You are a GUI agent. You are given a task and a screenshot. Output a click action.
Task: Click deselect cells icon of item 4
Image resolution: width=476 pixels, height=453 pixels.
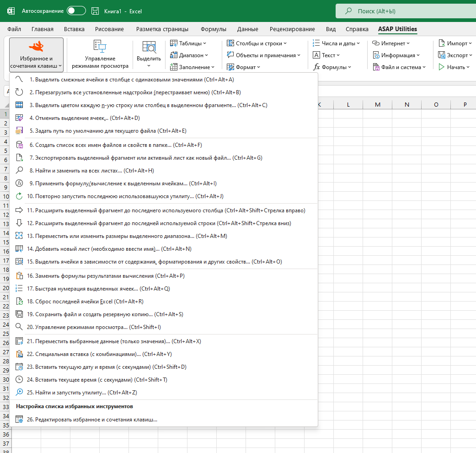(x=19, y=118)
